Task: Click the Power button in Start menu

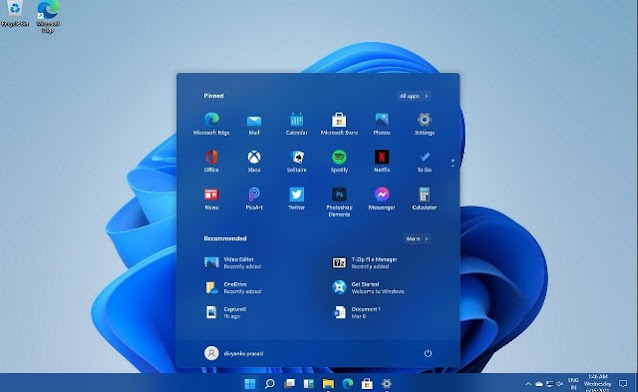Action: click(x=428, y=353)
